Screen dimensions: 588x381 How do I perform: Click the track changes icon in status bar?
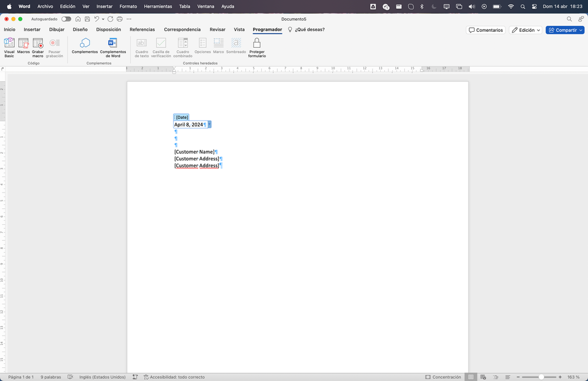(x=135, y=377)
